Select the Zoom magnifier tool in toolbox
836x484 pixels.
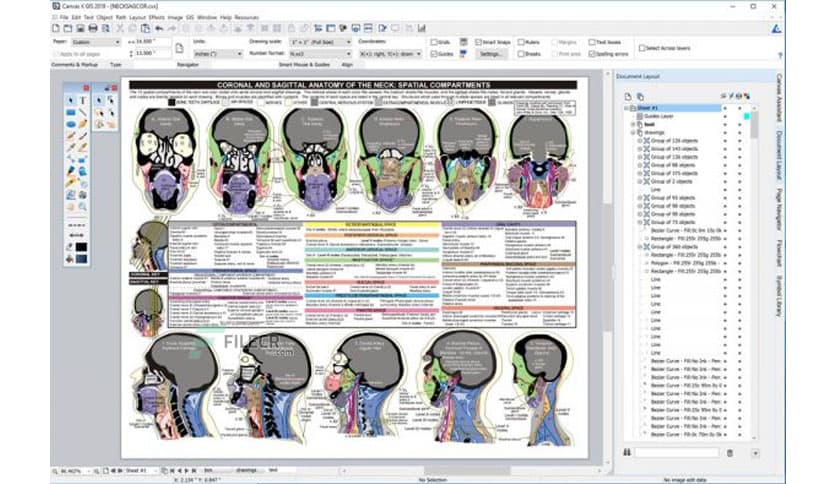tap(83, 207)
